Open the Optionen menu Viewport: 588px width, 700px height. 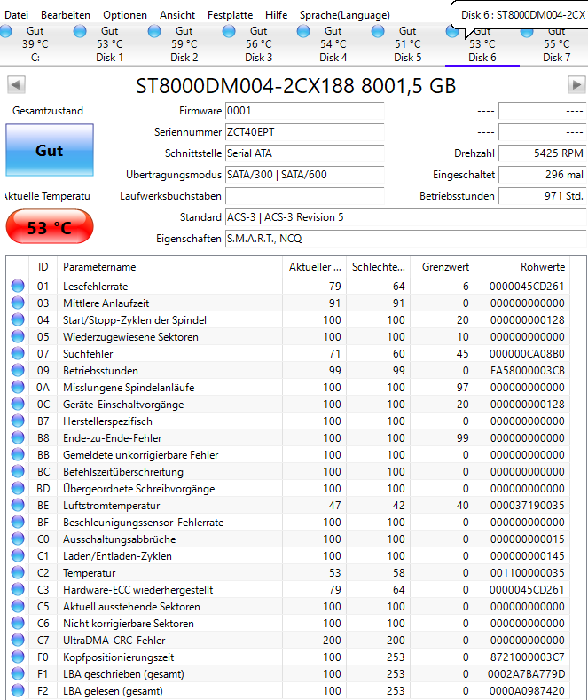[x=125, y=15]
